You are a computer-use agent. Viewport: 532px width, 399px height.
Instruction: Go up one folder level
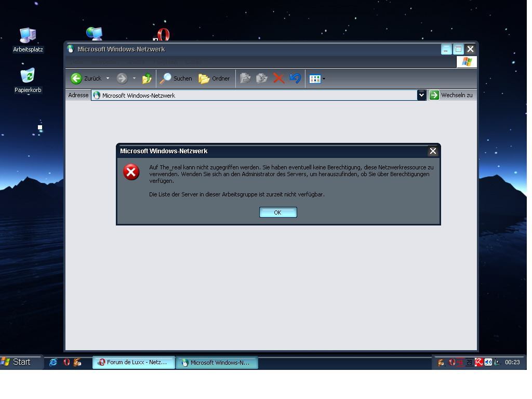pyautogui.click(x=147, y=78)
